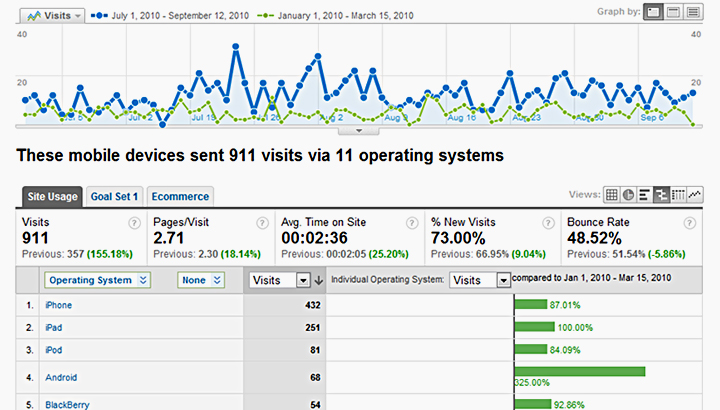Switch to motion chart view icon
The height and width of the screenshot is (410, 720).
pyautogui.click(x=695, y=195)
